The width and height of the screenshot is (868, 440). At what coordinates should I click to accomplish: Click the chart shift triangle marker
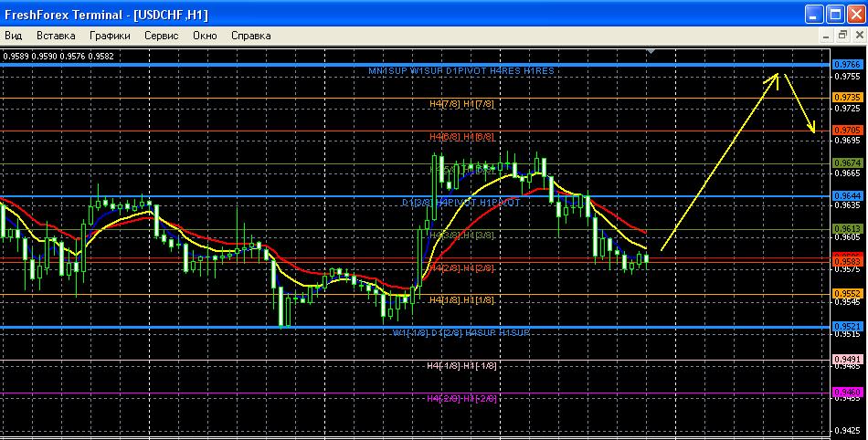pos(650,53)
